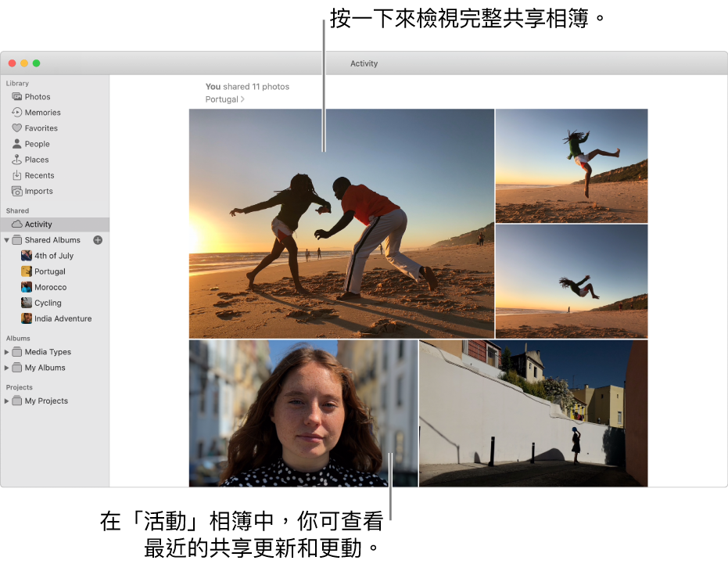728x564 pixels.
Task: Click the My Albums folder icon
Action: [17, 368]
